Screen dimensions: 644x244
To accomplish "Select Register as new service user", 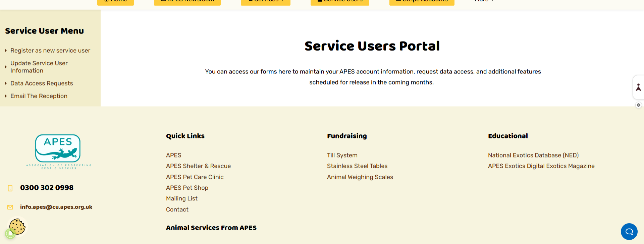I will 50,51.
